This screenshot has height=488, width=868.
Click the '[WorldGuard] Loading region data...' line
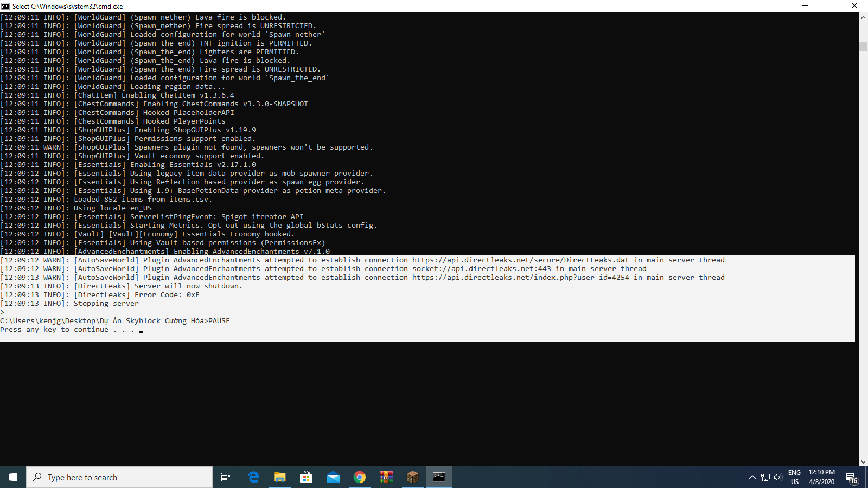(112, 87)
